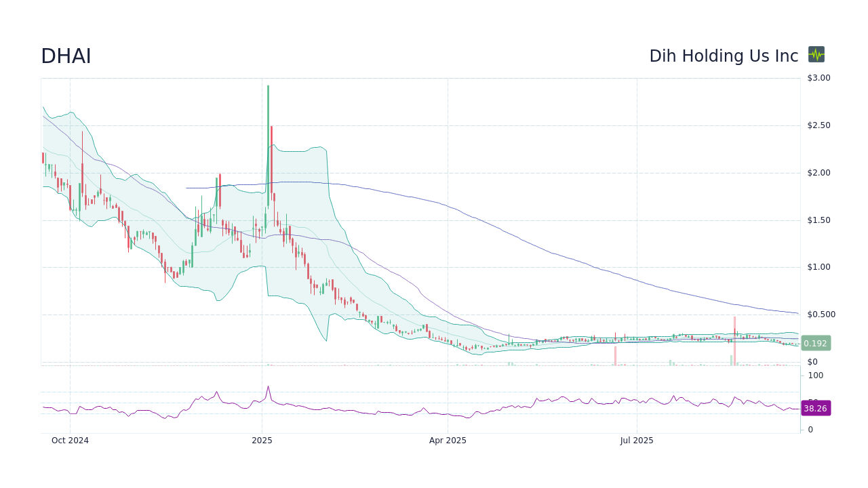Select the $0 price axis label
Screen dimensions: 868x488
click(812, 362)
